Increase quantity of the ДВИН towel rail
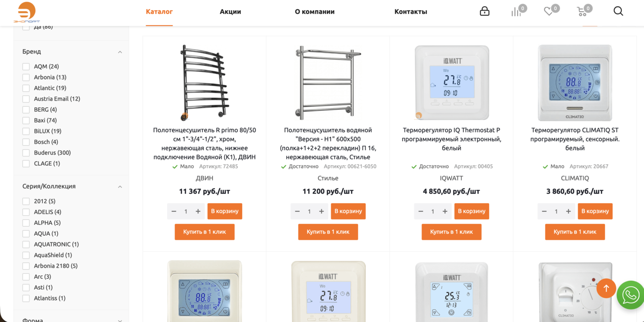Screen dimensions: 644x322 198,211
